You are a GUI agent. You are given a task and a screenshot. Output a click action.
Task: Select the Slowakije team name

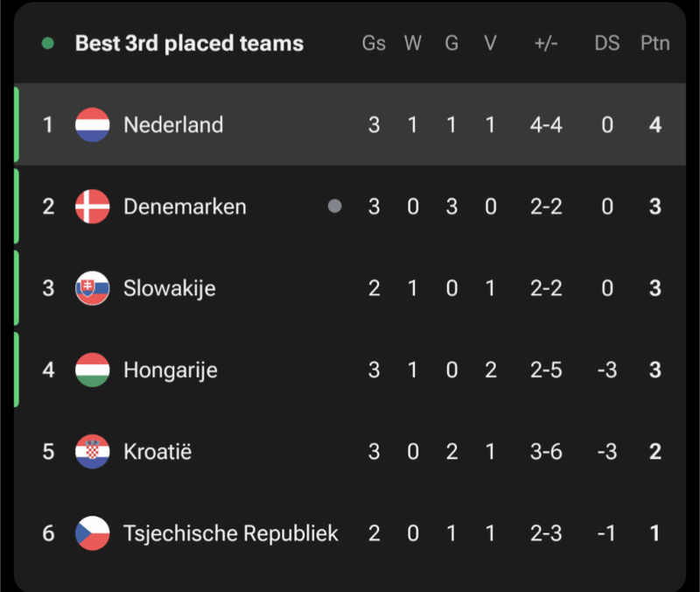[169, 288]
